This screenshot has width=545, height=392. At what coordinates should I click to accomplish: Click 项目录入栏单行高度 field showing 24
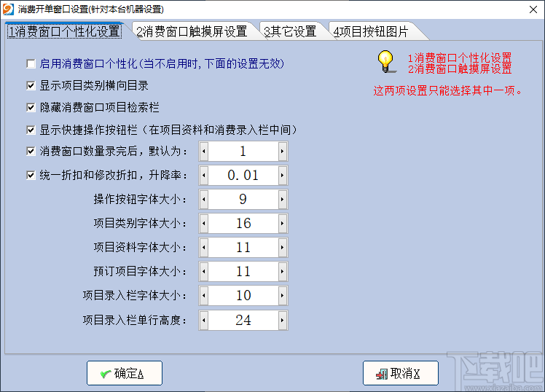click(243, 320)
